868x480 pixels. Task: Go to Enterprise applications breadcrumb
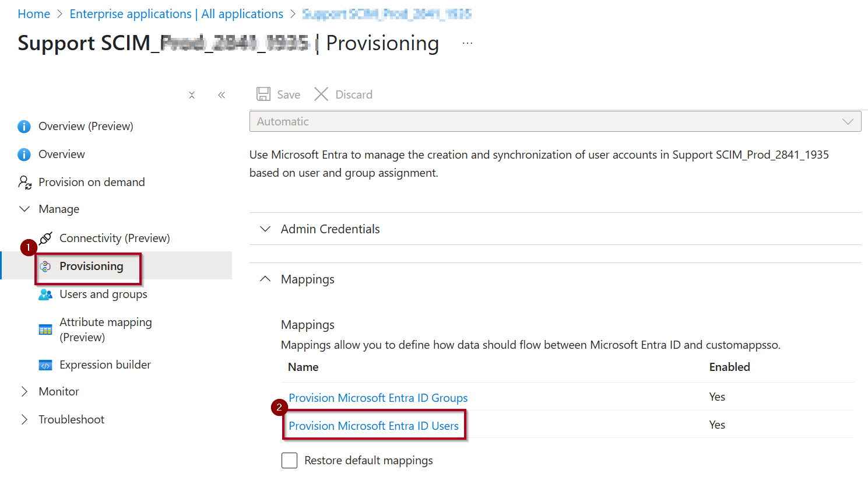pos(177,14)
